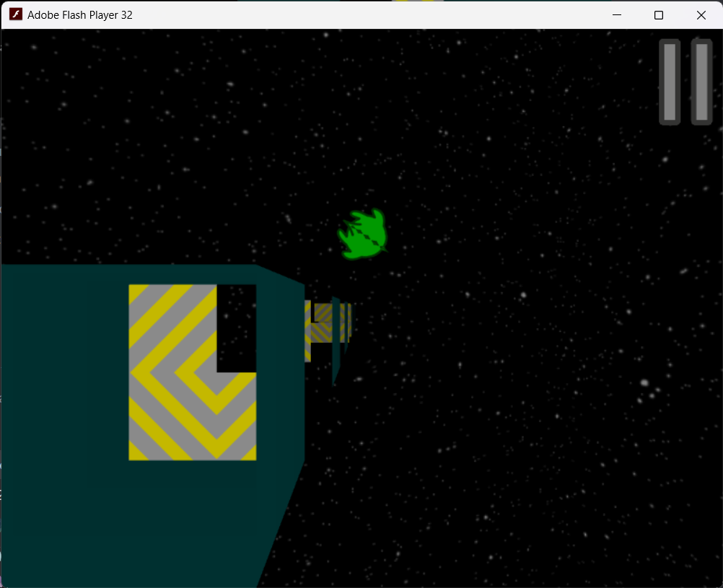723x588 pixels.
Task: Click the large yellow chevron striped panel
Action: (192, 372)
